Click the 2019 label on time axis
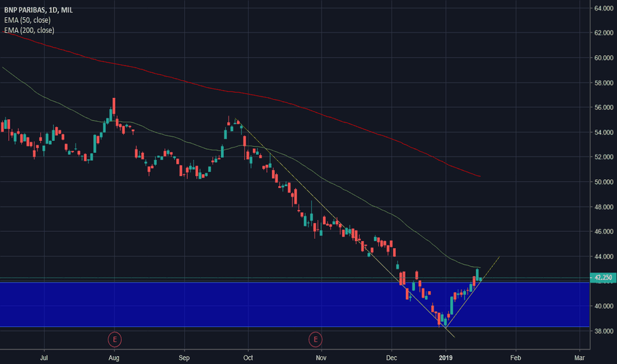Screen dimensions: 617x364 [446, 357]
